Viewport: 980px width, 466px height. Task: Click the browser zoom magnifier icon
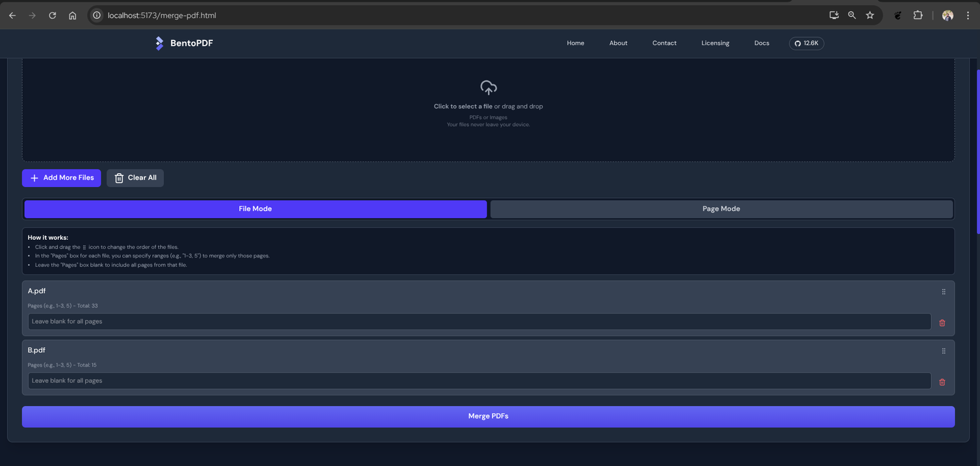[852, 15]
